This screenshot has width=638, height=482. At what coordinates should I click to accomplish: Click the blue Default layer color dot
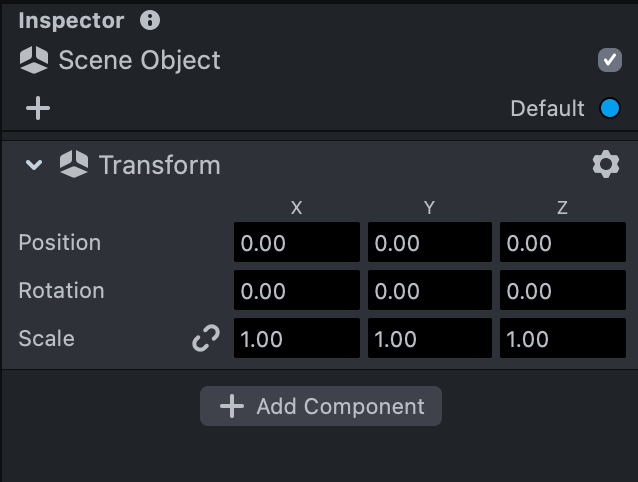[x=610, y=108]
